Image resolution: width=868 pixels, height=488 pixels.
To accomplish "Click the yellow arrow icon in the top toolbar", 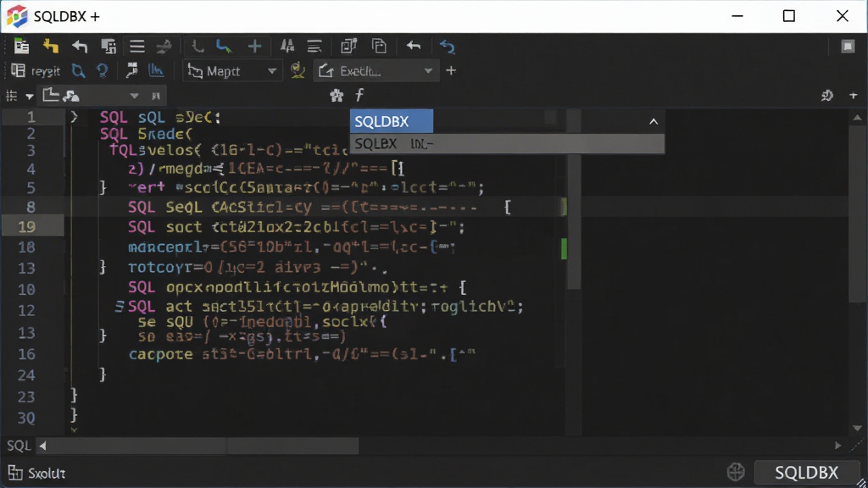I will (x=51, y=47).
